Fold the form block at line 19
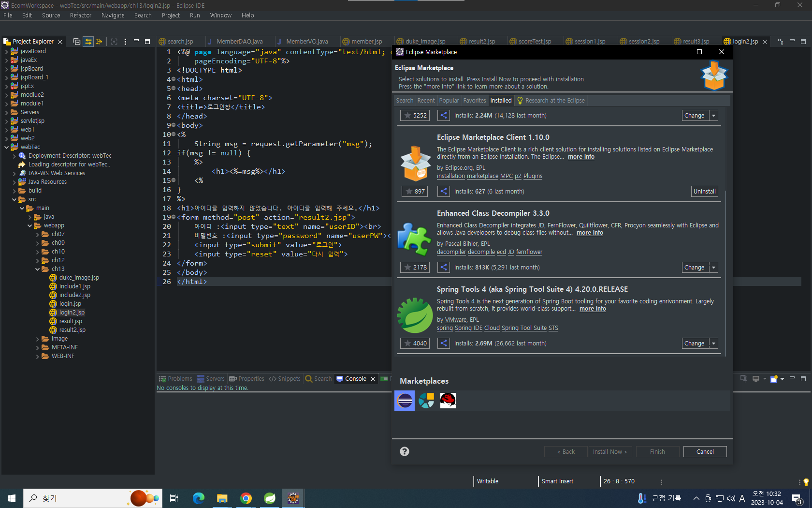 pos(174,217)
